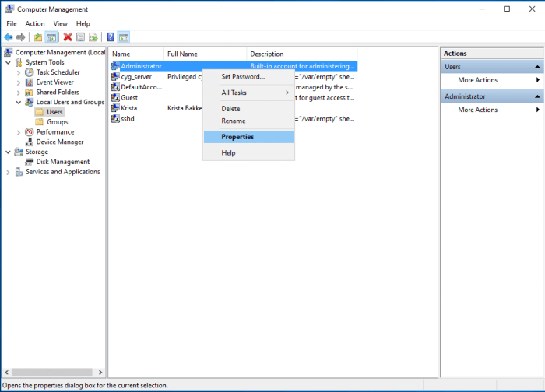Image resolution: width=545 pixels, height=392 pixels.
Task: Expand Services and Applications node
Action: (x=9, y=172)
